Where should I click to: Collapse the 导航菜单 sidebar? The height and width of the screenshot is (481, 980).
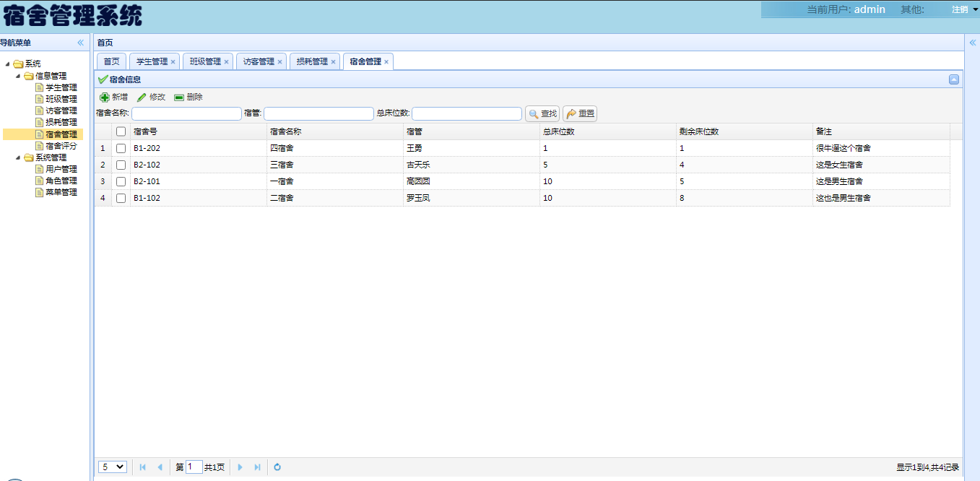coord(81,43)
